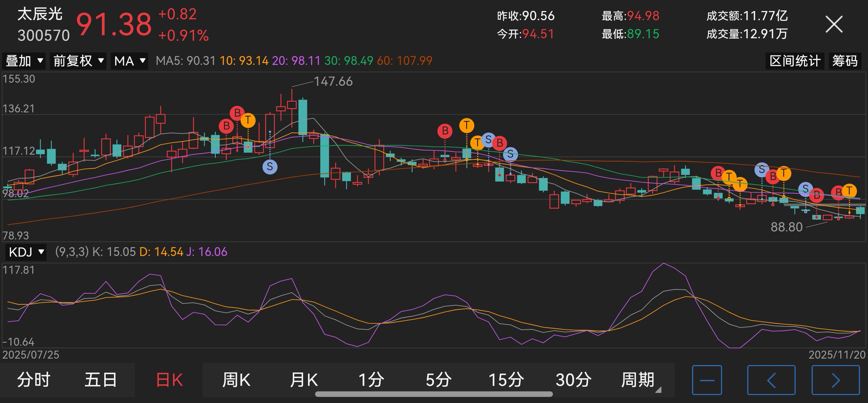The height and width of the screenshot is (403, 868).
Task: Switch to the 分时 tab
Action: tap(34, 380)
